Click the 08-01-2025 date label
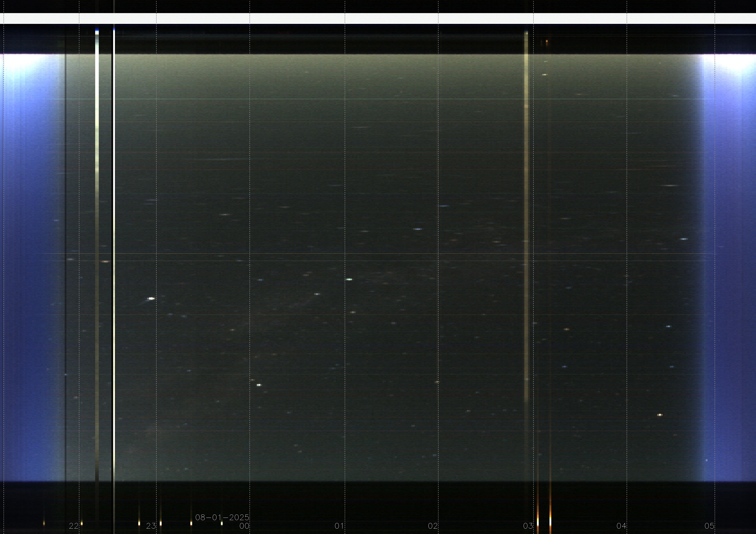Screen dimensions: 756x534 pyautogui.click(x=222, y=517)
